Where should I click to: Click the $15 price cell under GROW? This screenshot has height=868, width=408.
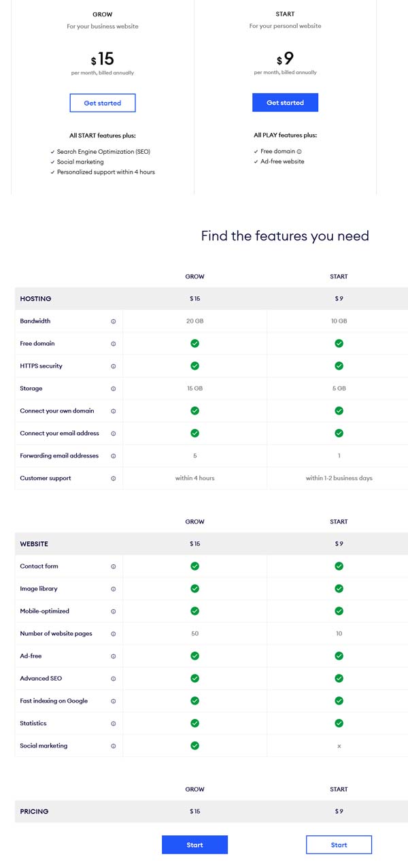[x=194, y=298]
